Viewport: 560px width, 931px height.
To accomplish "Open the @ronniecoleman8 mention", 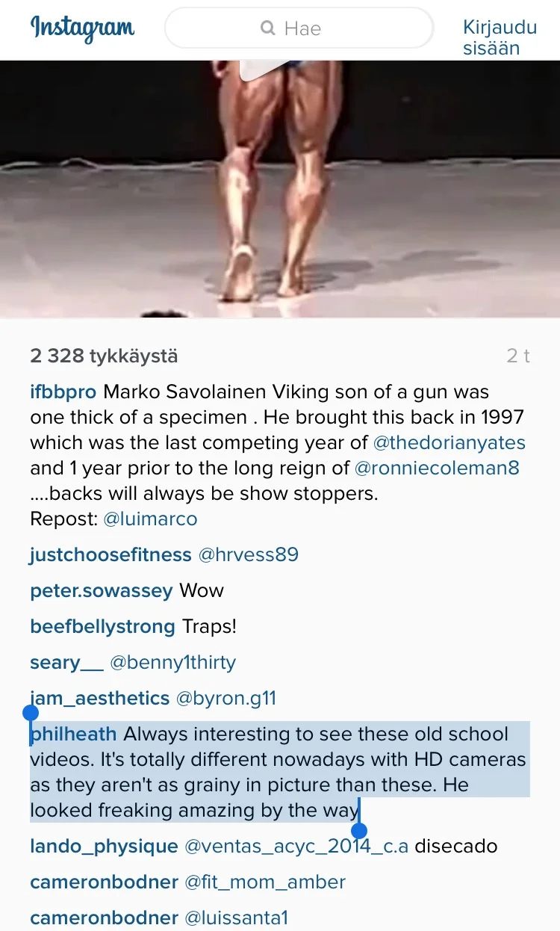I will [437, 468].
